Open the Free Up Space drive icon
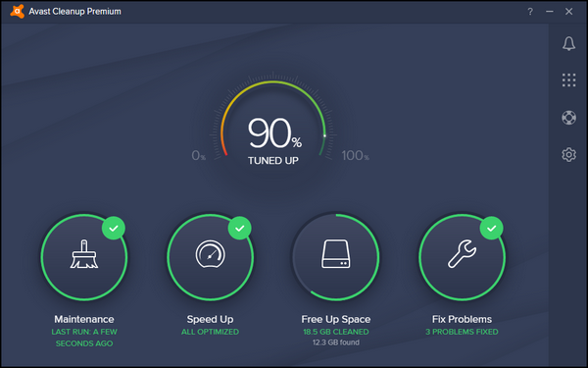This screenshot has height=368, width=588. [335, 257]
